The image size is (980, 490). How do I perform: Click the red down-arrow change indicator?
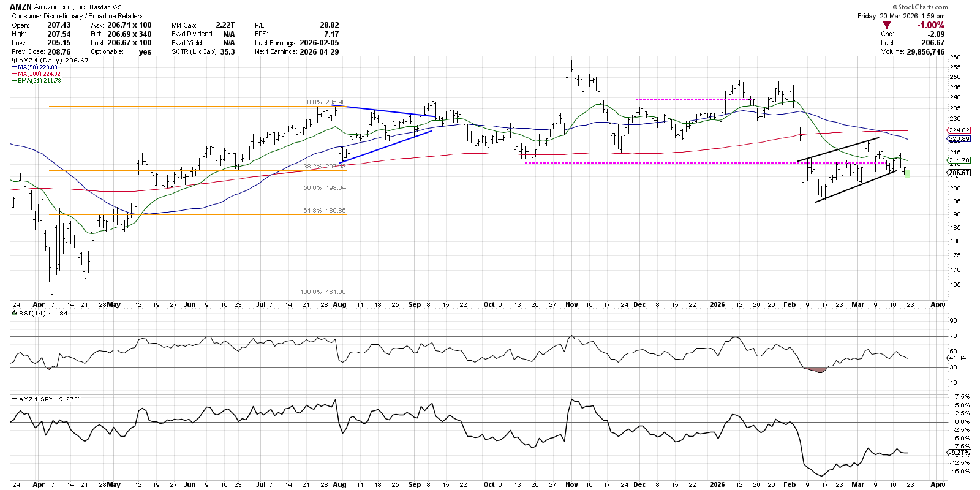point(887,26)
